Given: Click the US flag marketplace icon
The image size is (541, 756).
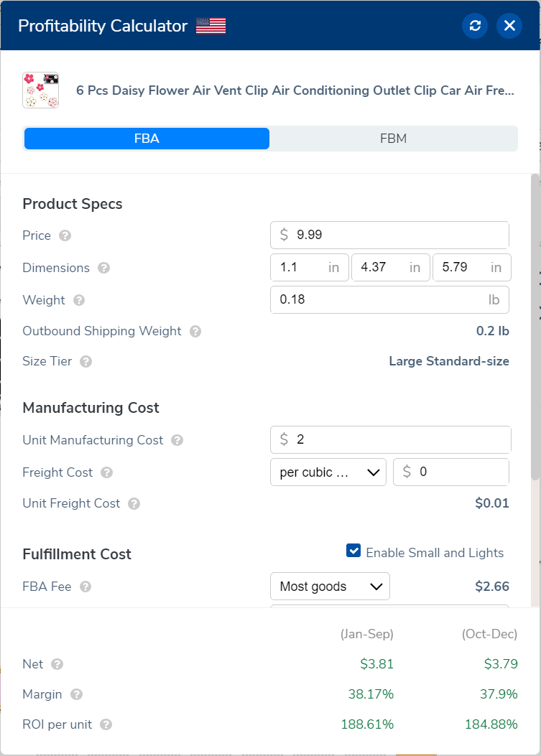Looking at the screenshot, I should pos(211,26).
